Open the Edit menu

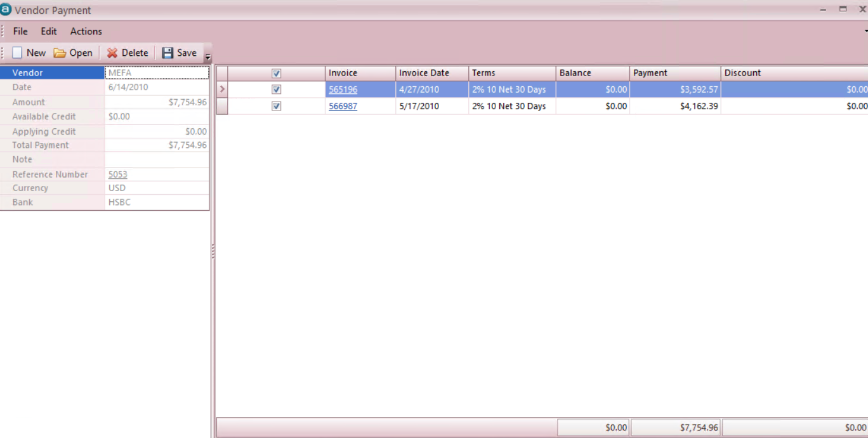click(x=49, y=31)
